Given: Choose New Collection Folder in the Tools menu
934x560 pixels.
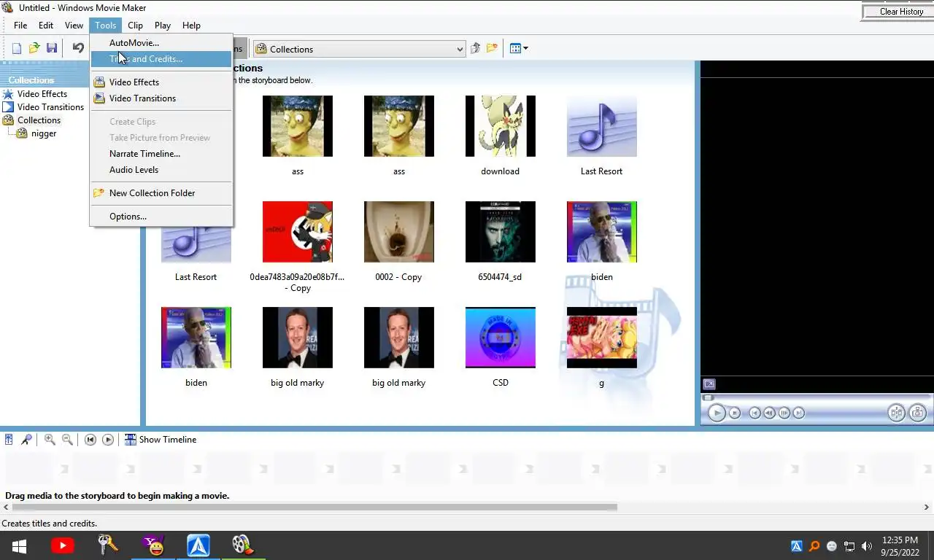Looking at the screenshot, I should (x=161, y=193).
